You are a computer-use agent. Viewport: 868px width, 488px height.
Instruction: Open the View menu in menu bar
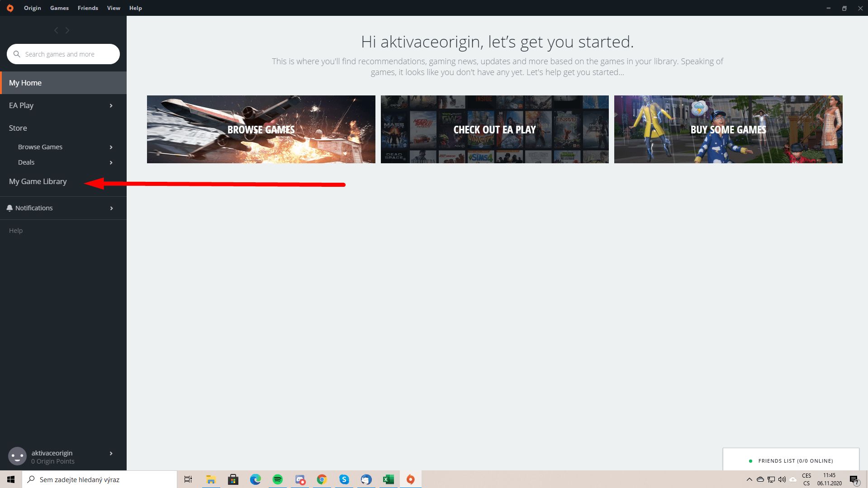(114, 8)
